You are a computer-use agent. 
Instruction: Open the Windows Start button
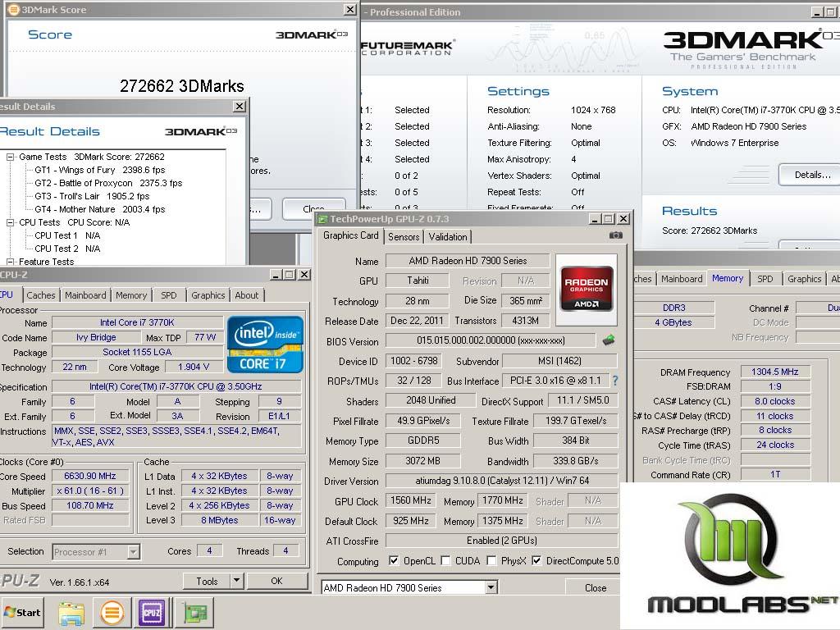pyautogui.click(x=22, y=612)
